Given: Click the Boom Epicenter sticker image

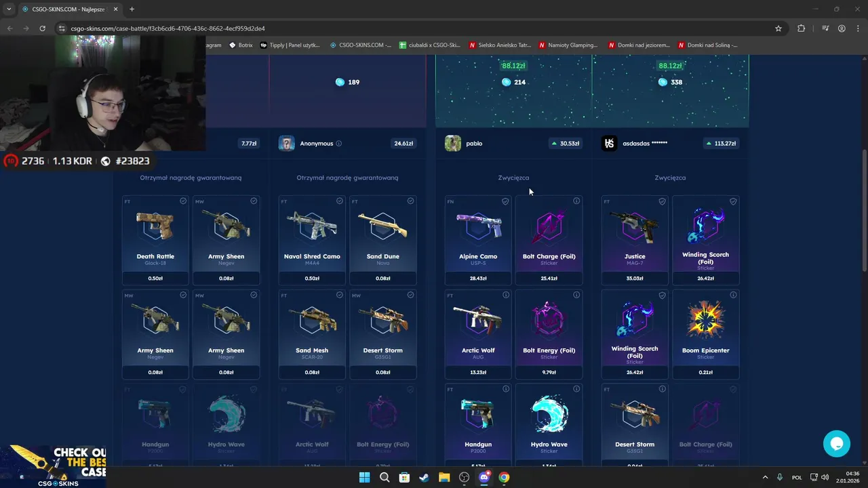Looking at the screenshot, I should tap(705, 319).
